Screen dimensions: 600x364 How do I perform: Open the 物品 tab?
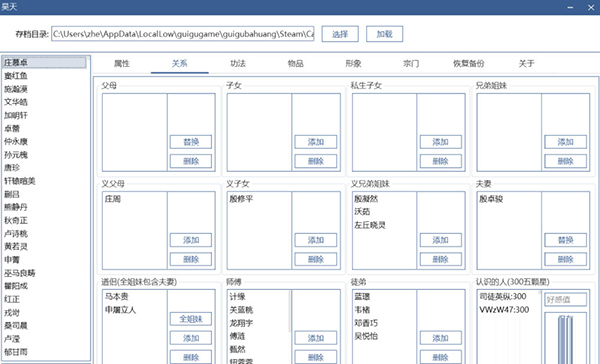click(x=295, y=64)
